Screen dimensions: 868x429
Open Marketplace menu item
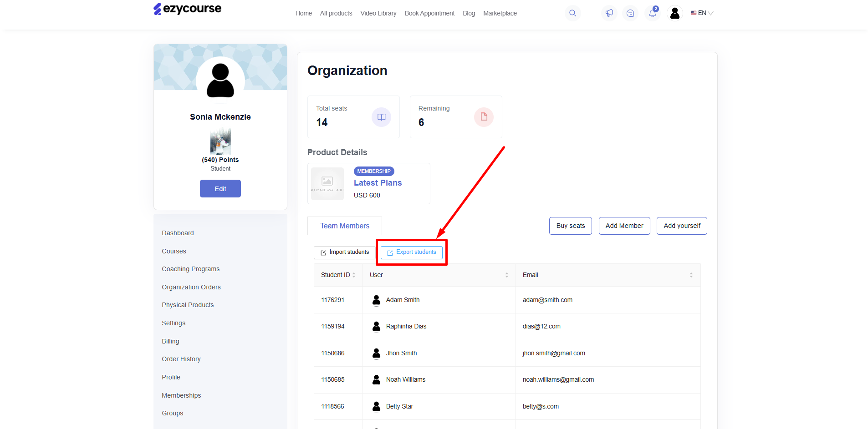pos(500,13)
